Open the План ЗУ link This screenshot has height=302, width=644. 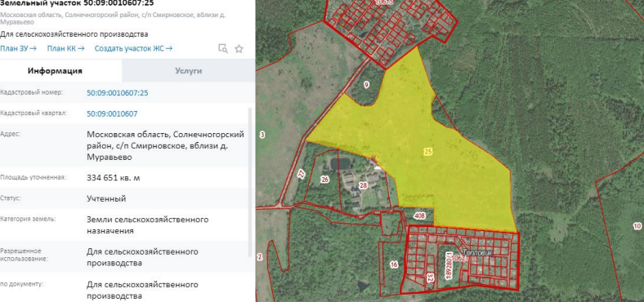(x=19, y=48)
